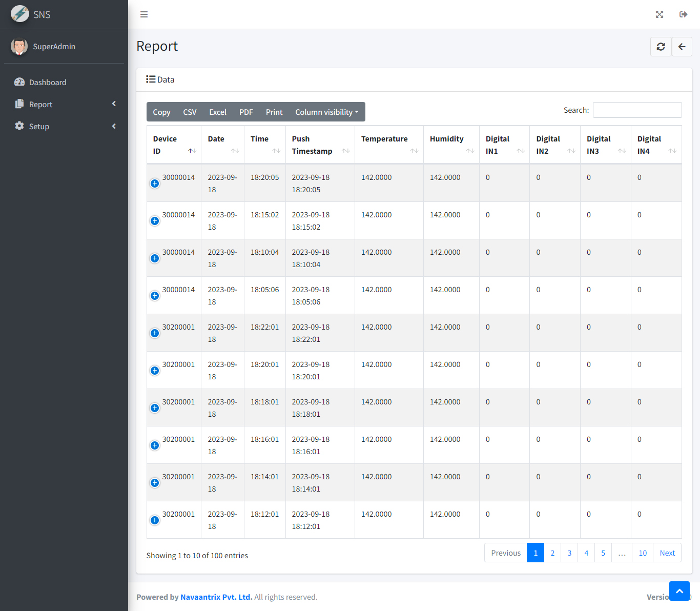The image size is (700, 611).
Task: Go to page 2 of results
Action: point(552,553)
